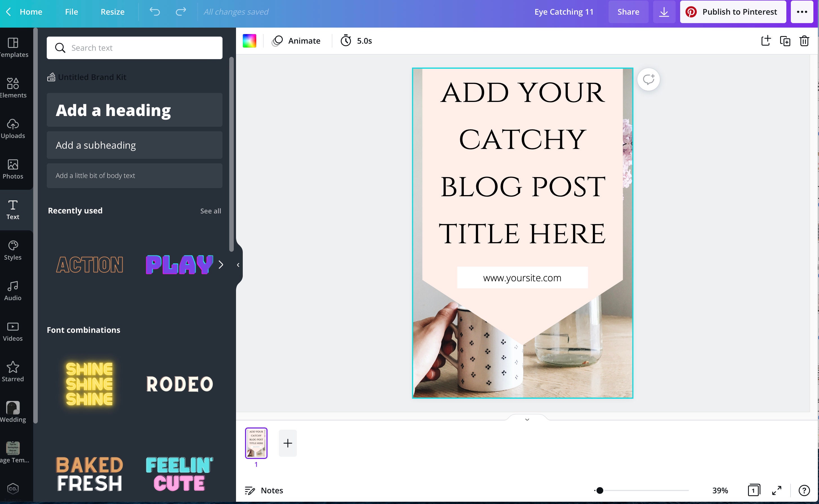Open the Page Tem... folder in sidebar
The width and height of the screenshot is (819, 504).
13,453
